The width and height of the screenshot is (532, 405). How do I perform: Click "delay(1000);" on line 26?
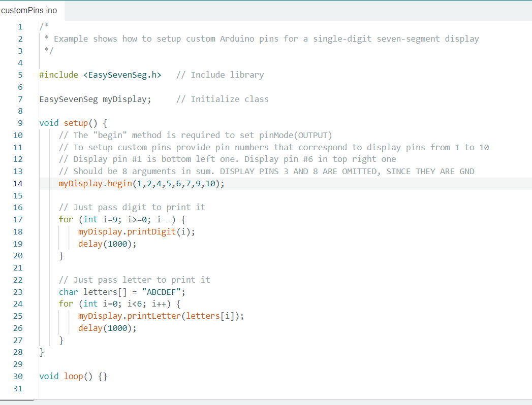[x=107, y=328]
